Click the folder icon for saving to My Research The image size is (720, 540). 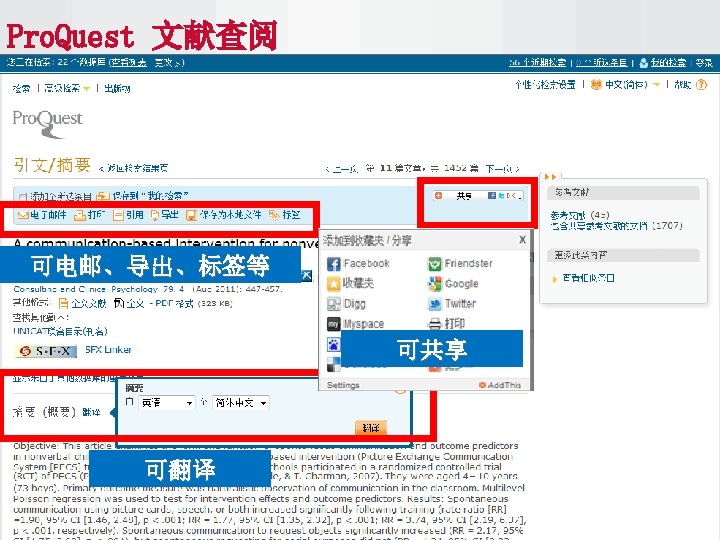coord(103,197)
